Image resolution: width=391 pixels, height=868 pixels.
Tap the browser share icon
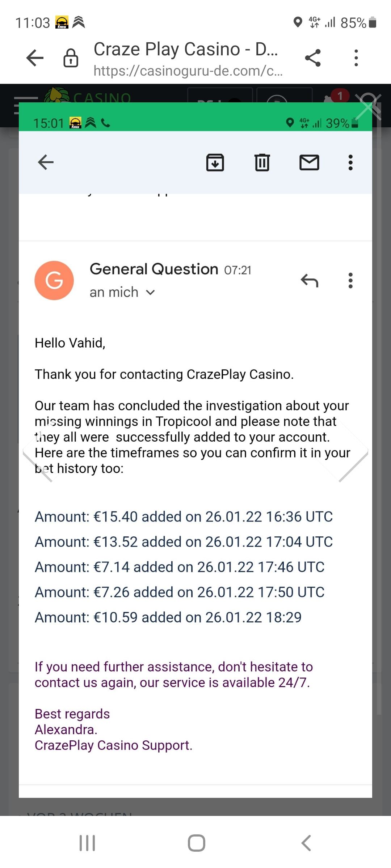point(313,58)
